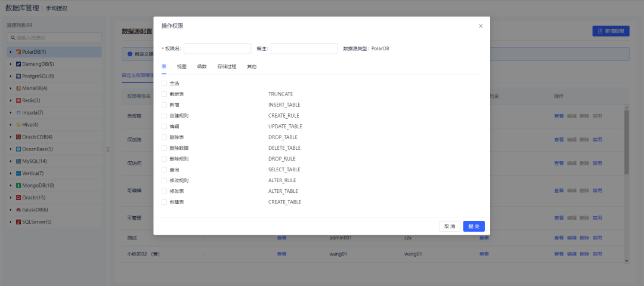This screenshot has height=286, width=644.
Task: Enable the 截断表 TRUNCATE permission checkbox
Action: (164, 94)
